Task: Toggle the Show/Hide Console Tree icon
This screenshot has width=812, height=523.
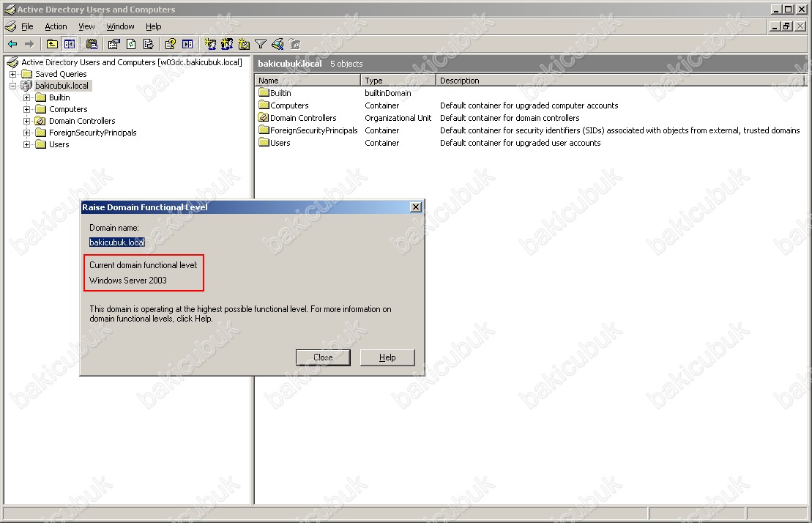Action: click(70, 45)
